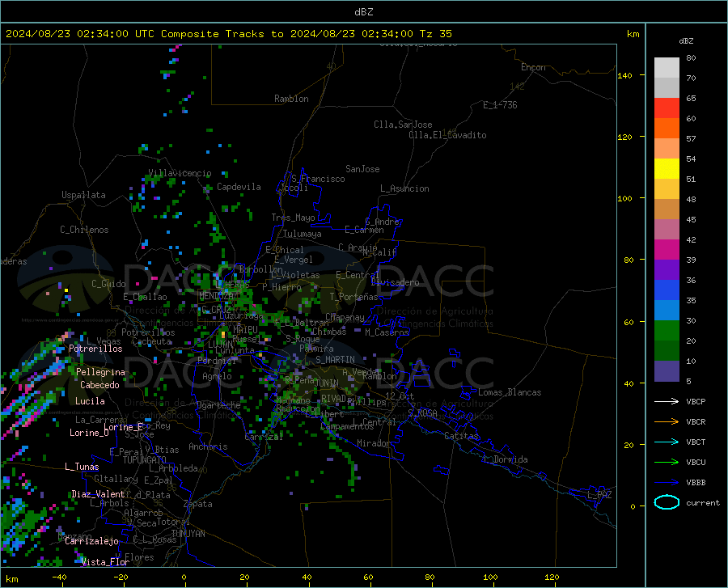
Task: Click the bright green swatch between 30 and 20
Action: coord(667,331)
